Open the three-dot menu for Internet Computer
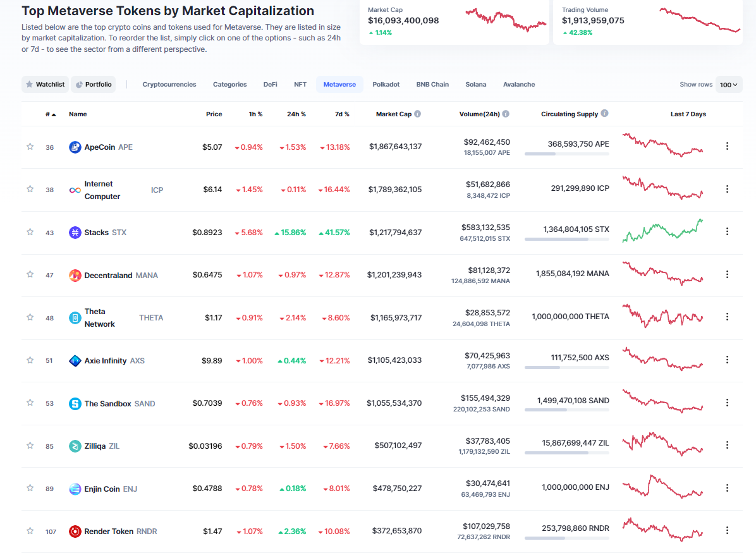The width and height of the screenshot is (756, 553). point(727,189)
